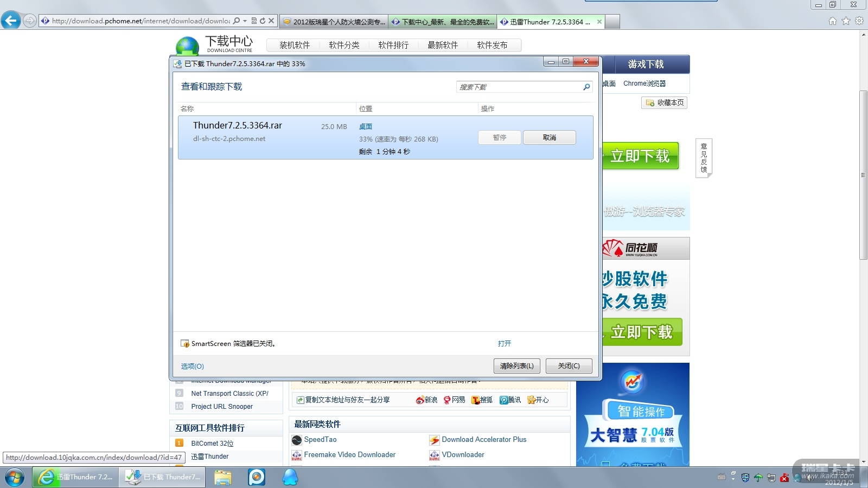Open a new tab with the blank tab button
The width and height of the screenshot is (868, 488).
tap(612, 22)
